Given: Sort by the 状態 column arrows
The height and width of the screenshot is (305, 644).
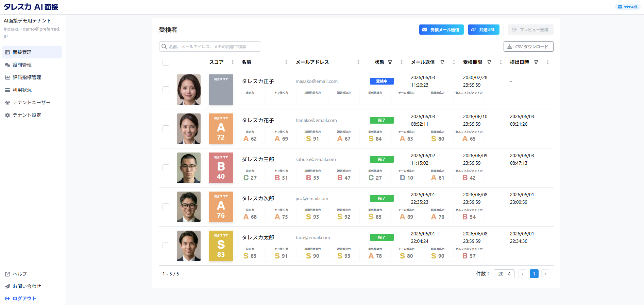Looking at the screenshot, I should [402, 62].
